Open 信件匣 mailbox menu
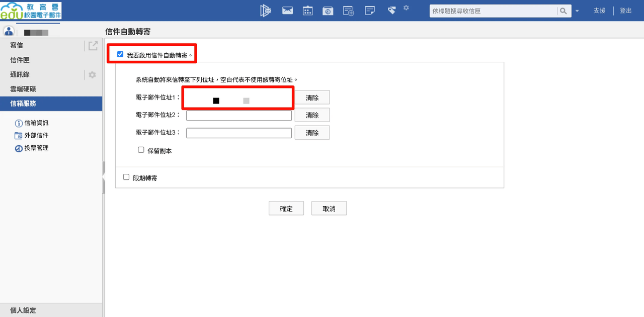Screen dimensions: 644x317 20,60
